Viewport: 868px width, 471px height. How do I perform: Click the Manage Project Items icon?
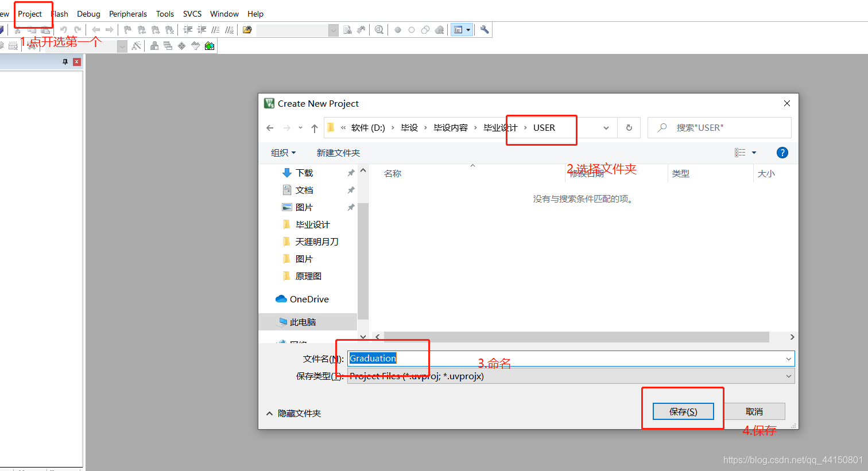(x=154, y=46)
